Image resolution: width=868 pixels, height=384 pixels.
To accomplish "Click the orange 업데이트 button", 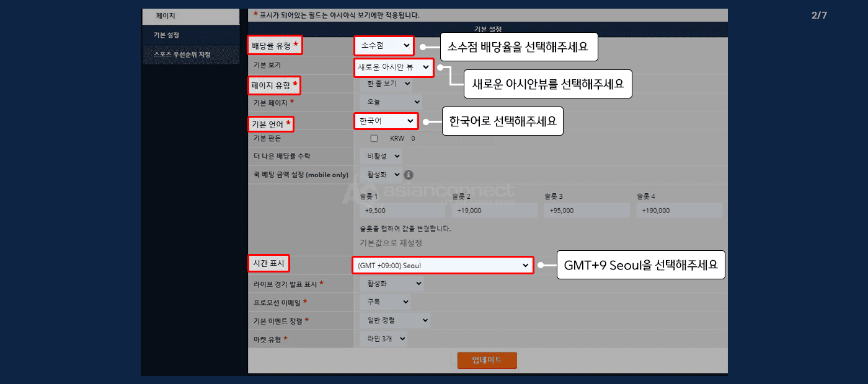I will (x=487, y=360).
